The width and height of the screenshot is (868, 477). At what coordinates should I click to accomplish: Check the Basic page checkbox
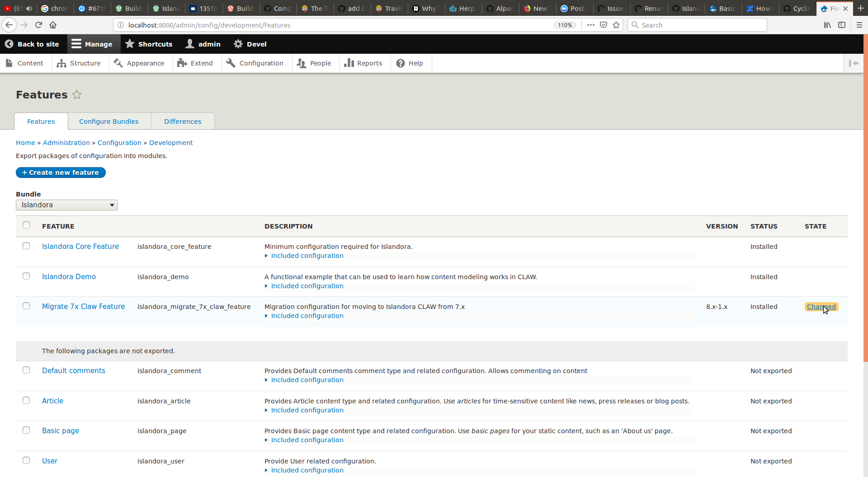coord(26,430)
